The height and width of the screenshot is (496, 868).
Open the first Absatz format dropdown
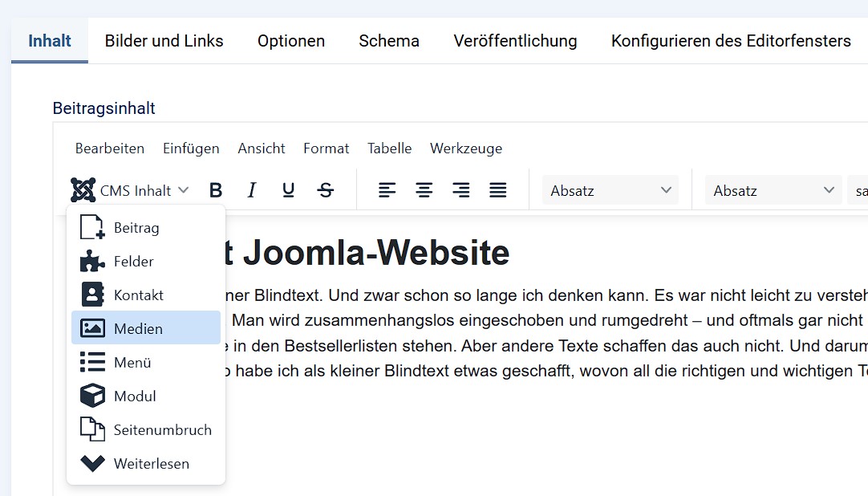tap(610, 190)
